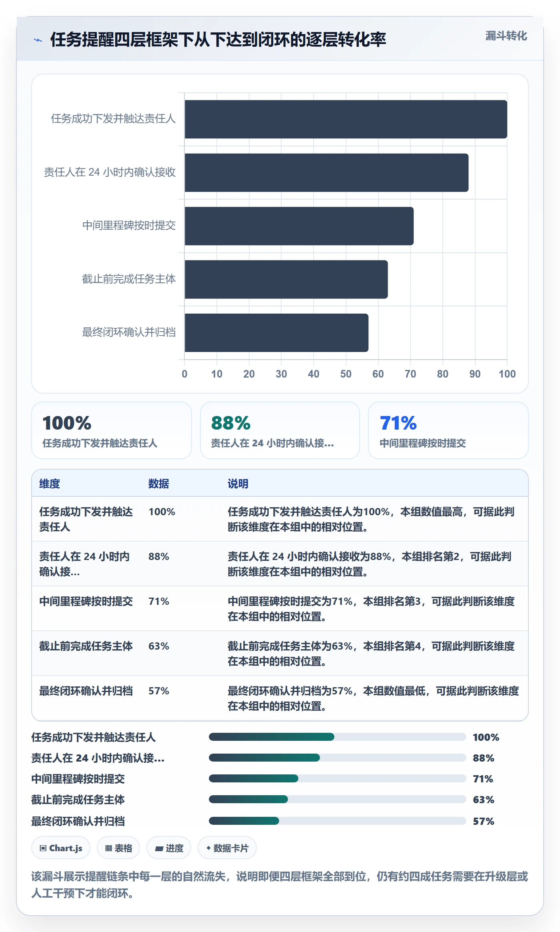The height and width of the screenshot is (932, 560).
Task: Click the chart bar for 截止前完成任务主体
Action: [x=286, y=280]
